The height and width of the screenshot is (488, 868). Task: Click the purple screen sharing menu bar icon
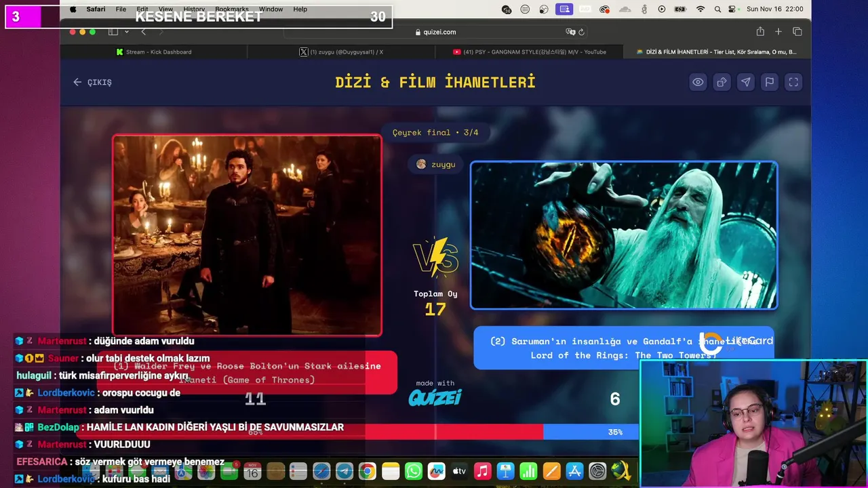[x=564, y=9]
